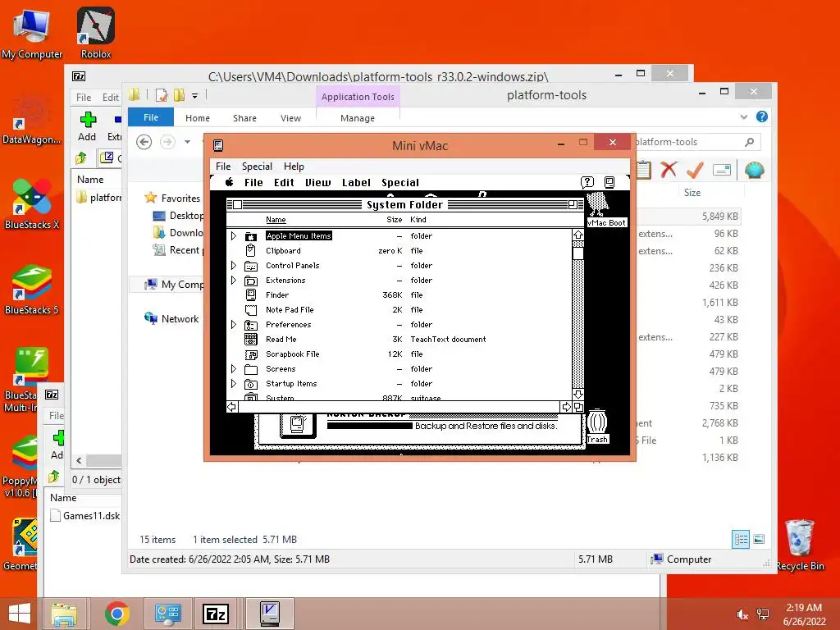Click 7-Zip icon in taskbar
The width and height of the screenshot is (840, 630).
click(216, 614)
